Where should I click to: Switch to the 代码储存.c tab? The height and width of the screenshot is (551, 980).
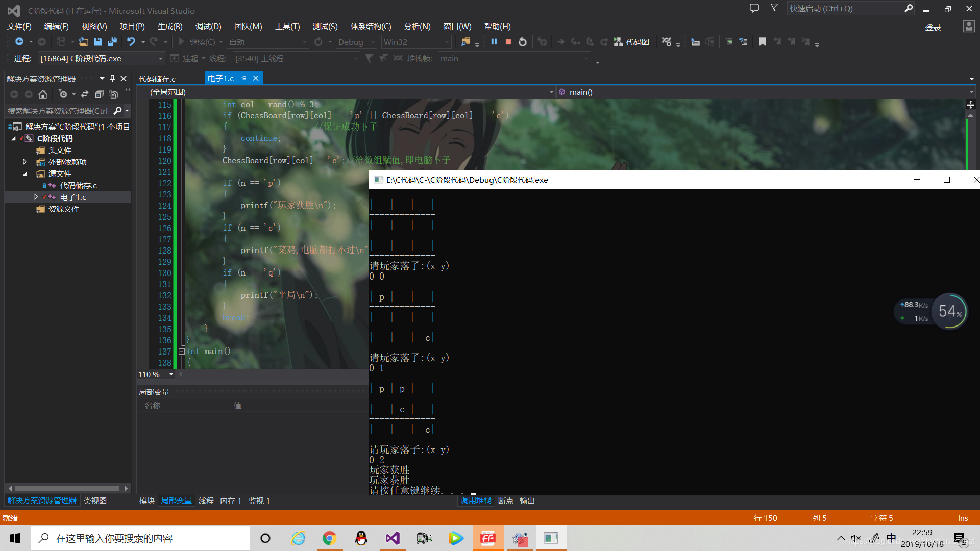157,79
